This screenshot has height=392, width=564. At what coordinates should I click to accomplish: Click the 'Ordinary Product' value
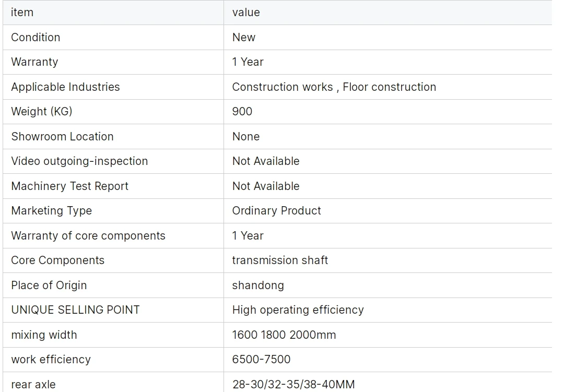coord(276,211)
